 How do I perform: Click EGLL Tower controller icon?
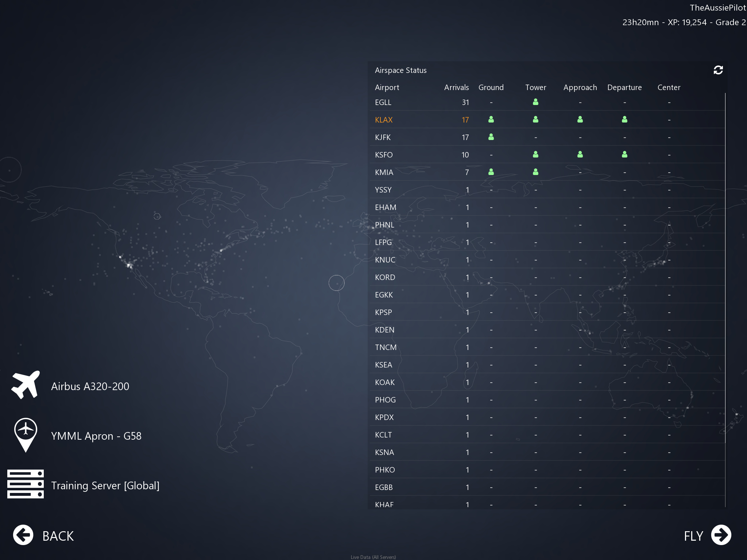click(535, 102)
